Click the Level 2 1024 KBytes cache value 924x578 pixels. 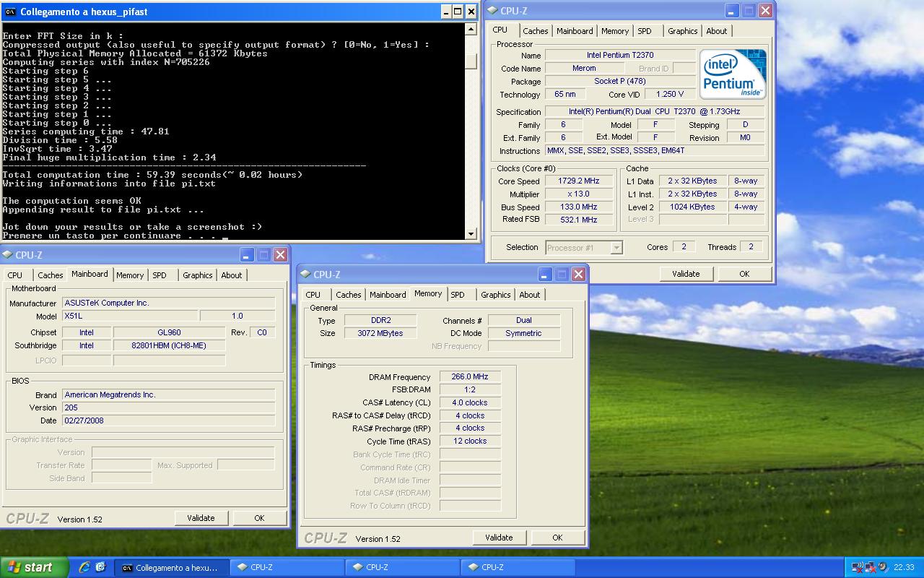coord(692,207)
